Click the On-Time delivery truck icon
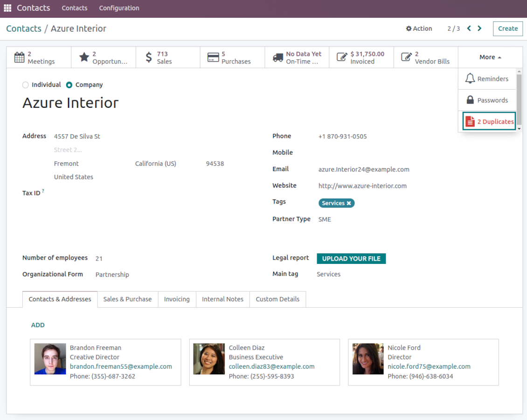Image resolution: width=527 pixels, height=420 pixels. tap(278, 57)
